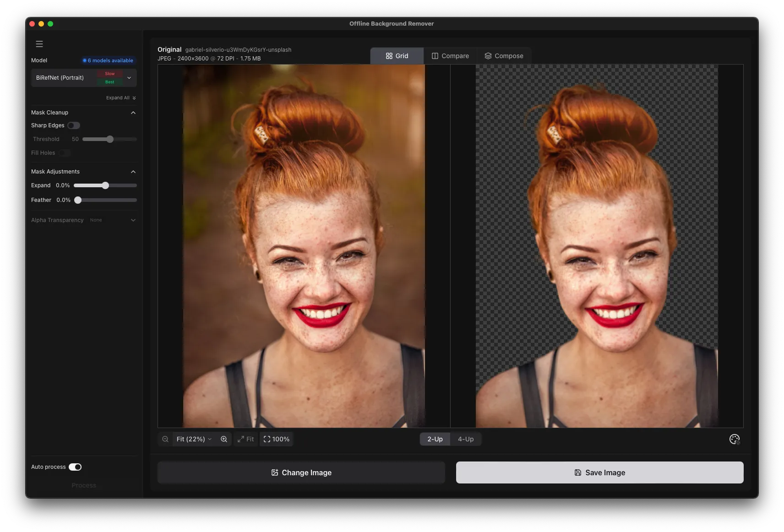Enable the Sharp Edges toggle
784x532 pixels.
[74, 125]
